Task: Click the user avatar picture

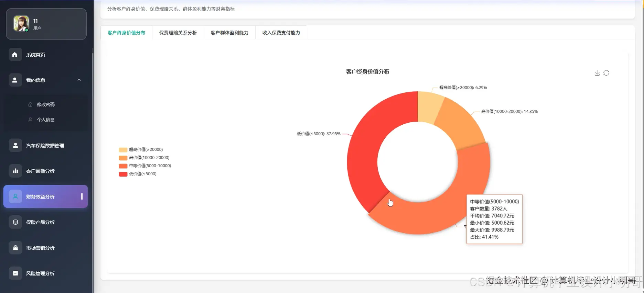Action: [21, 23]
